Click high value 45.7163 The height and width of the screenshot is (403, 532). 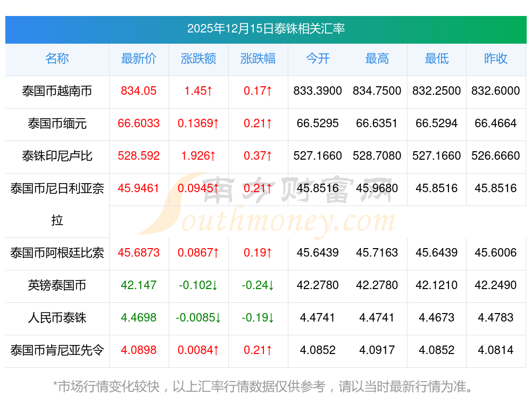(377, 252)
